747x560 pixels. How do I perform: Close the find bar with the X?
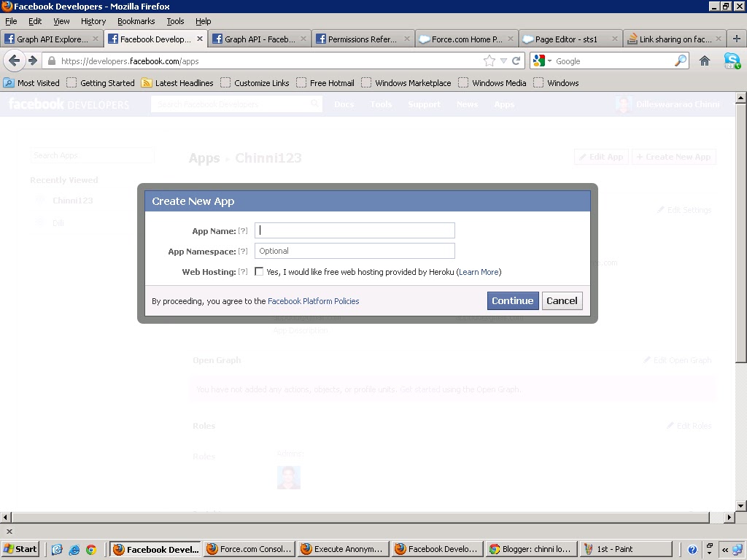9,531
